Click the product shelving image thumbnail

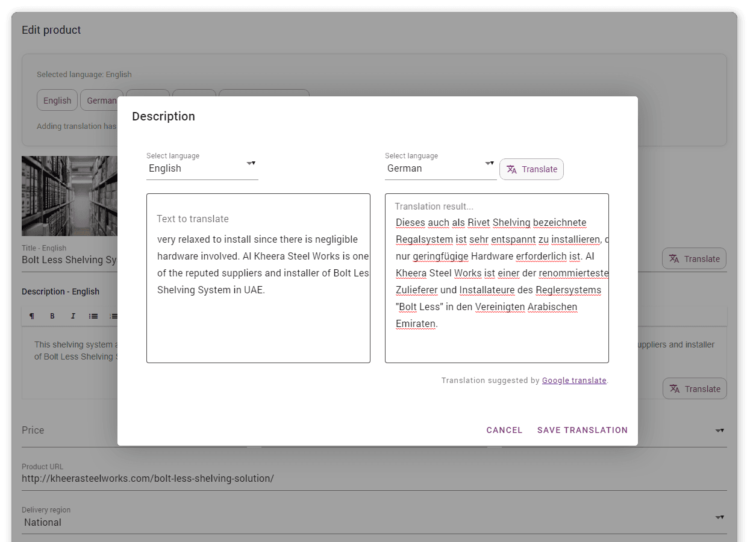point(69,196)
